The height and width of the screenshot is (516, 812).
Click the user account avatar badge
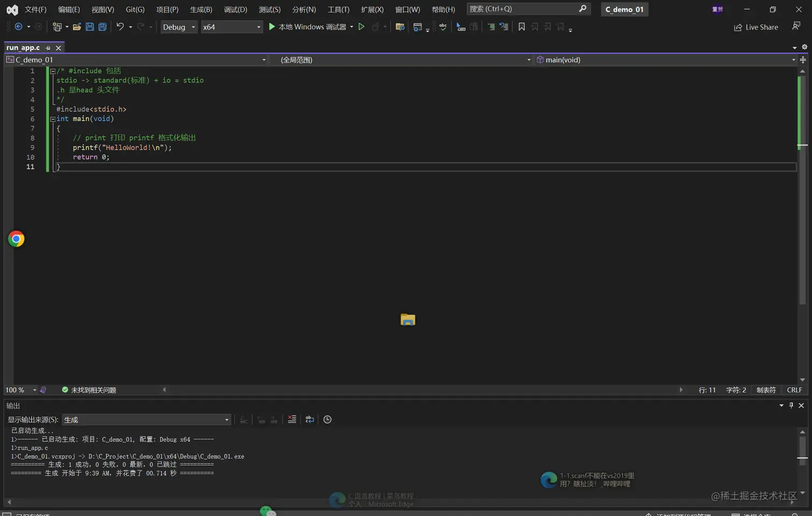[x=717, y=9]
